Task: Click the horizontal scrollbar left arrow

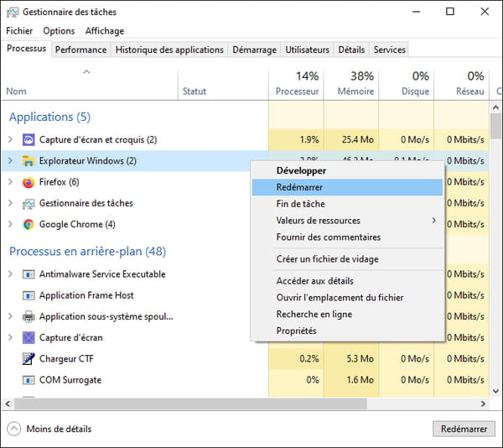Action: (8, 404)
